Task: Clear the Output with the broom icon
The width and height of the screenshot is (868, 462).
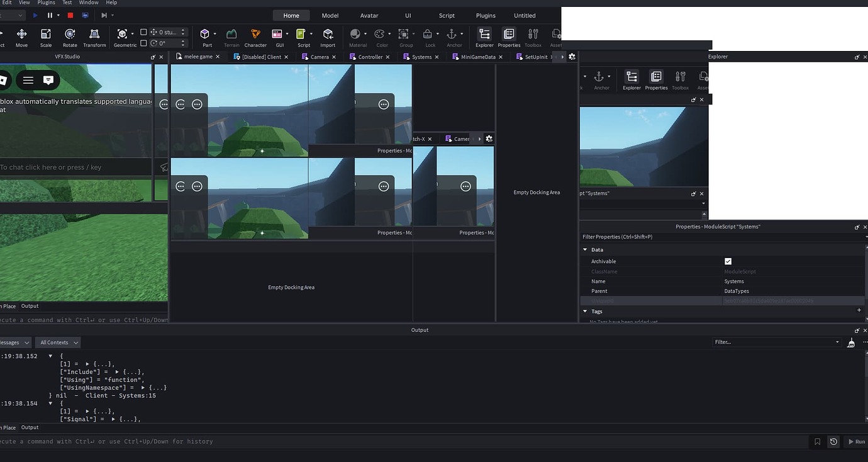Action: (851, 342)
